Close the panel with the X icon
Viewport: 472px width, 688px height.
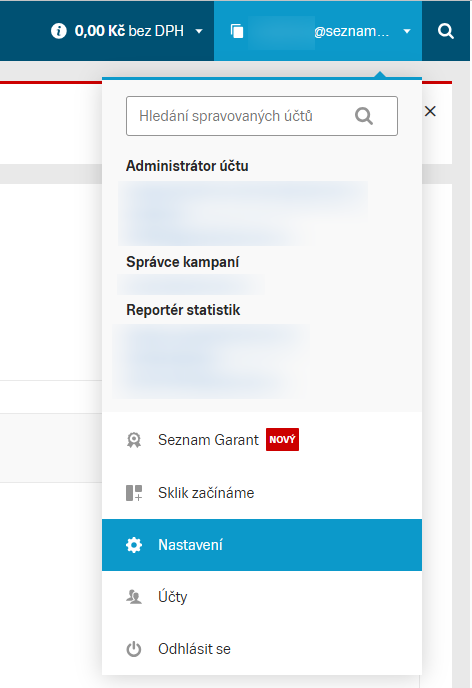(x=430, y=111)
